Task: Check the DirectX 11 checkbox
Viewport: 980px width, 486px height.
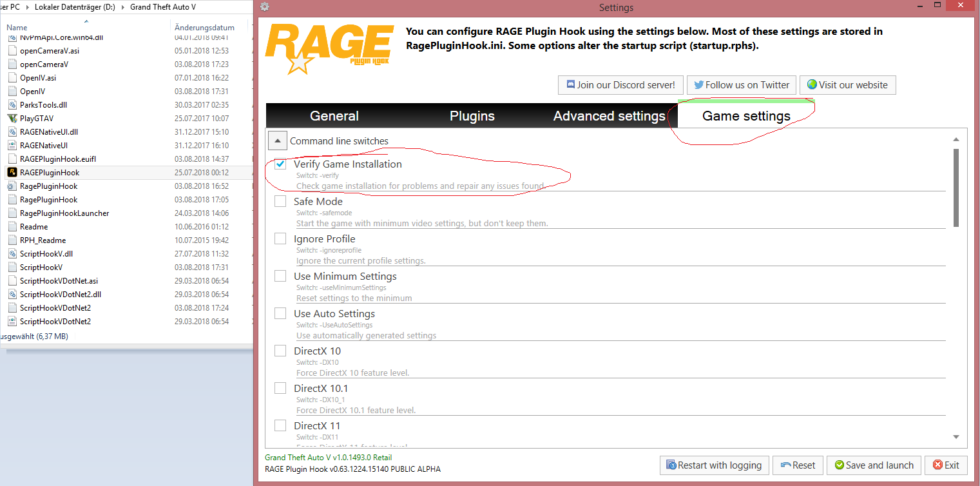Action: 280,426
